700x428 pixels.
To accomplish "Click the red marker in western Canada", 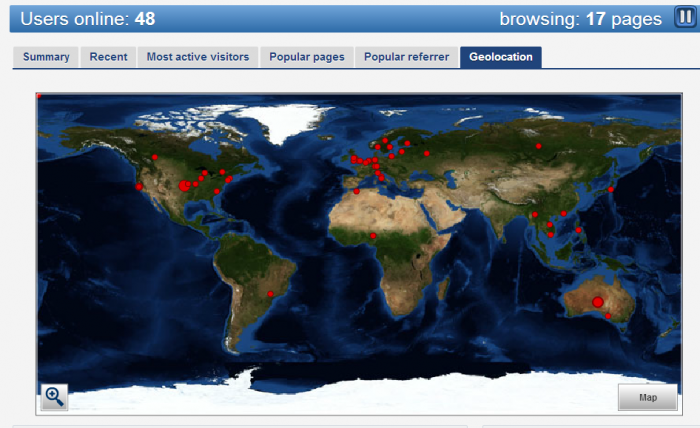I will point(154,157).
